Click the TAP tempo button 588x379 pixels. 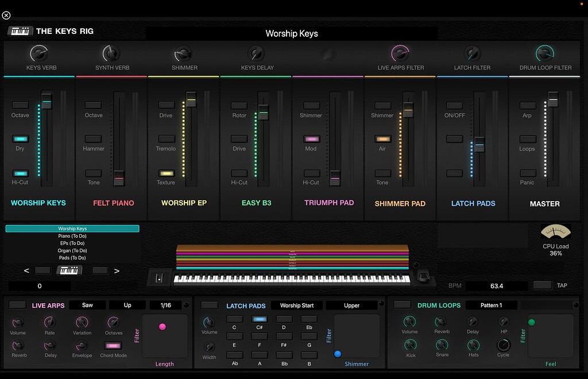click(542, 285)
